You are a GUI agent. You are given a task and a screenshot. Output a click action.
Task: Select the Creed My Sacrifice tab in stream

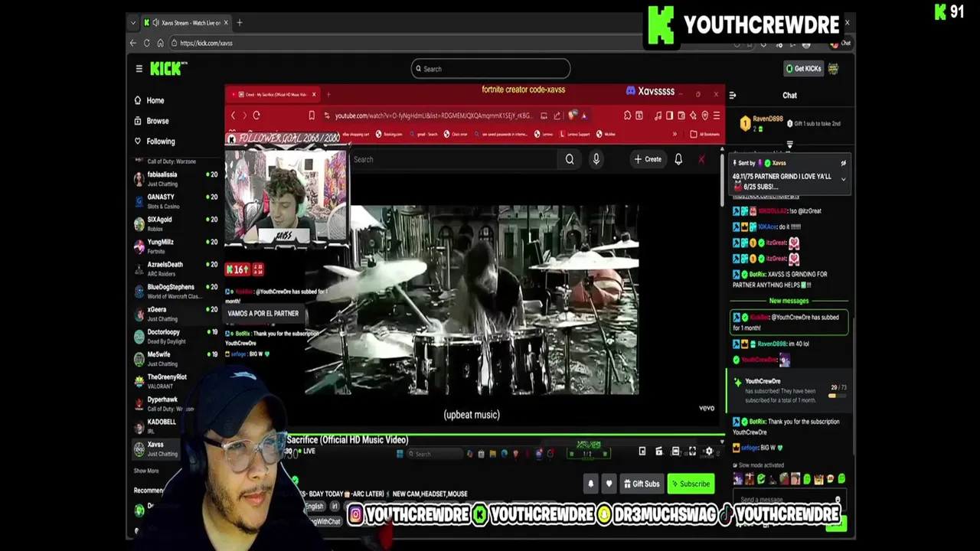pyautogui.click(x=274, y=95)
